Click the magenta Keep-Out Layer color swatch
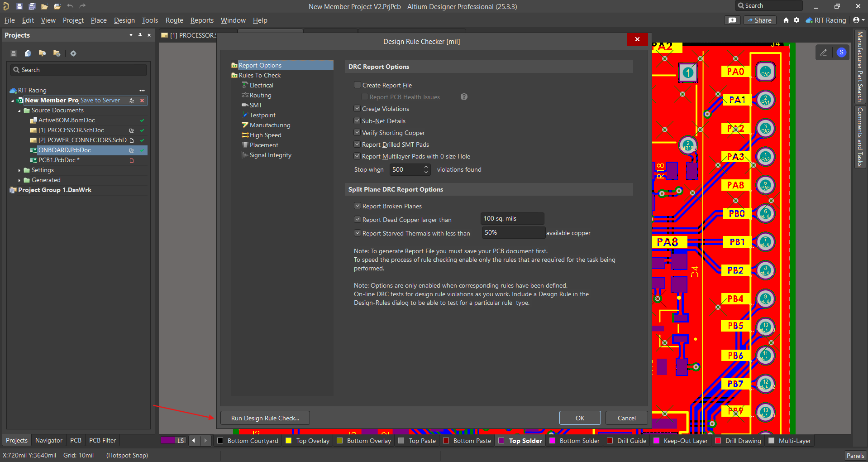 pos(657,441)
